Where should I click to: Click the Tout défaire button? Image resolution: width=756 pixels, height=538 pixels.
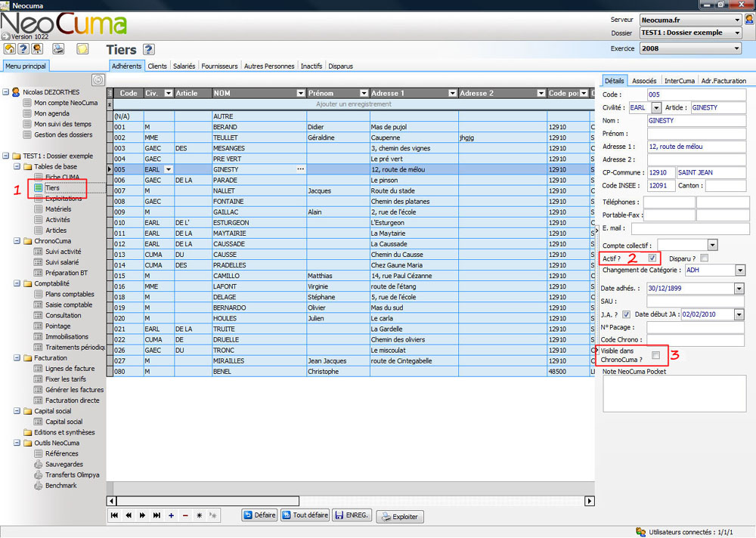pos(305,515)
